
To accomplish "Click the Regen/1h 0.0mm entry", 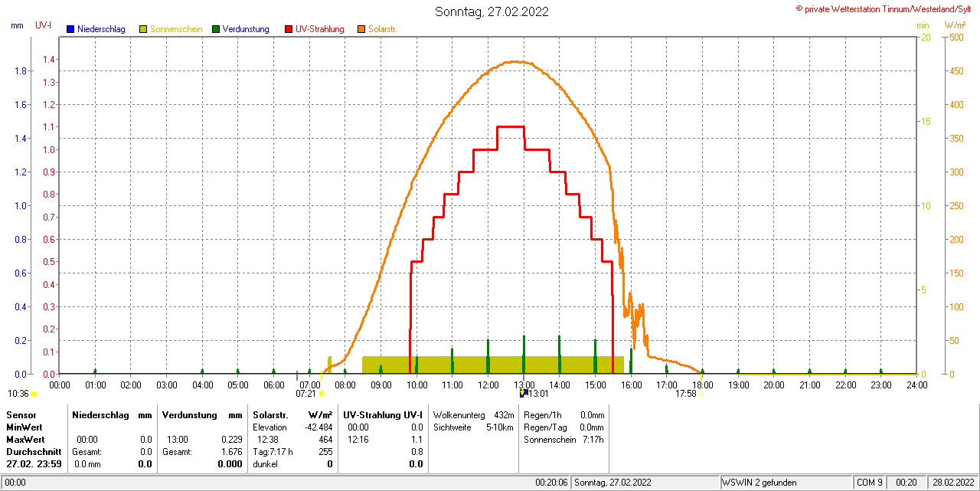I will click(563, 414).
